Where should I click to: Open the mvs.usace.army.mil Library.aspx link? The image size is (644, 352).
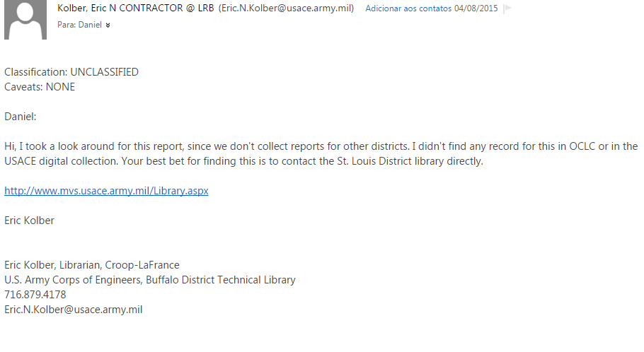click(x=106, y=191)
